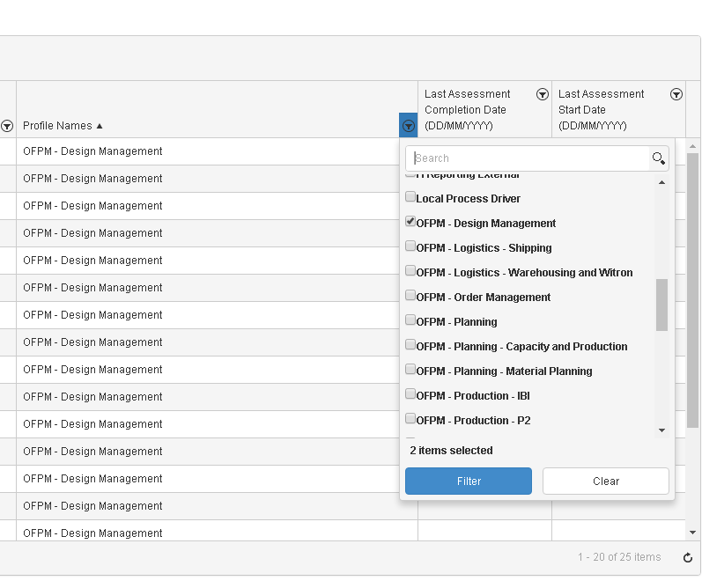Click the Profile Names column filter icon
Screen dimensions: 702x588
tap(408, 126)
